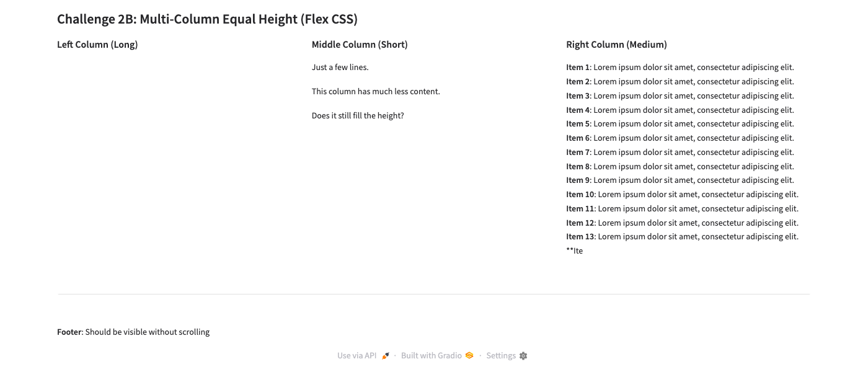868x372 pixels.
Task: Click the horizontal divider above the footer
Action: click(433, 294)
